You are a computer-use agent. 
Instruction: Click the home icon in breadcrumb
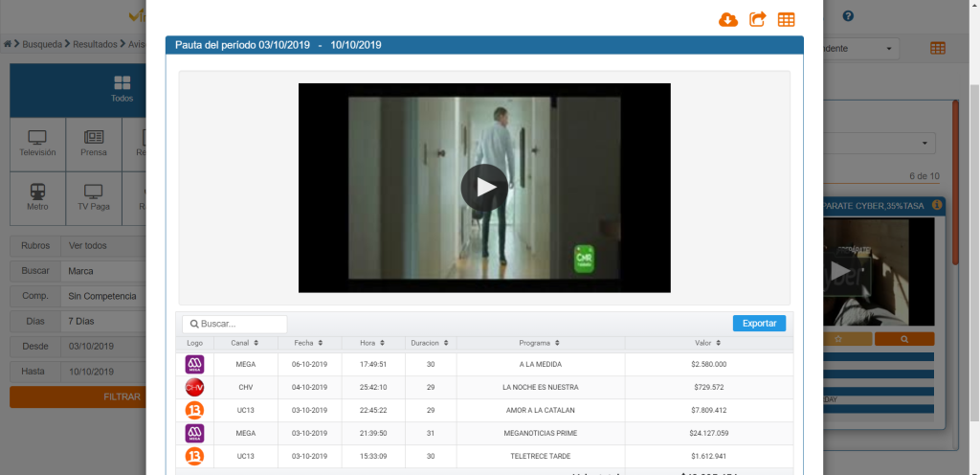(x=8, y=44)
